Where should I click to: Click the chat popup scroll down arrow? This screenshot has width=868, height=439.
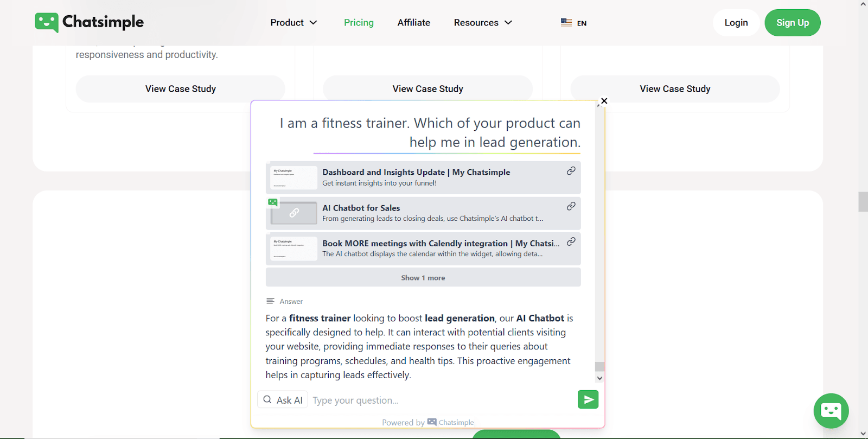pos(599,378)
